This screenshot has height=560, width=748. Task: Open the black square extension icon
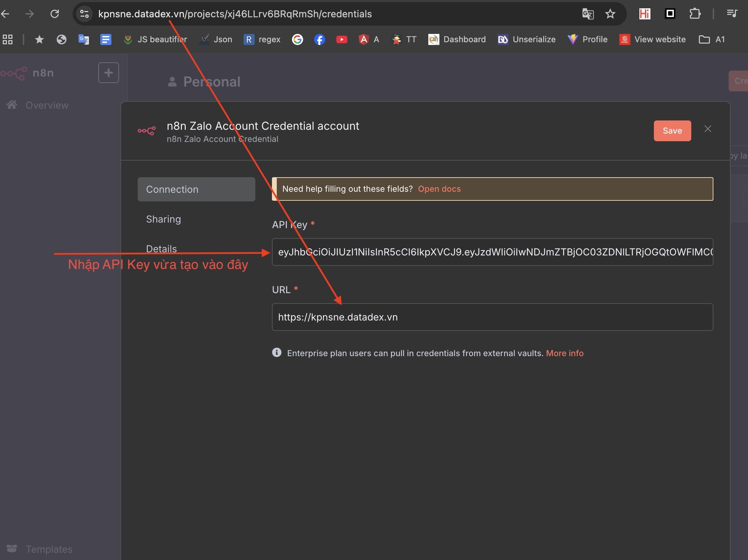[x=670, y=13]
